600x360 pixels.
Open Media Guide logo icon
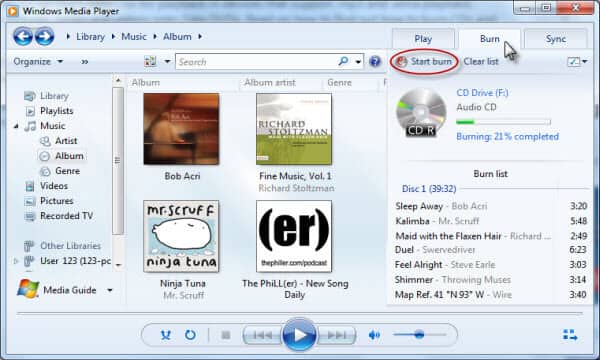click(28, 289)
